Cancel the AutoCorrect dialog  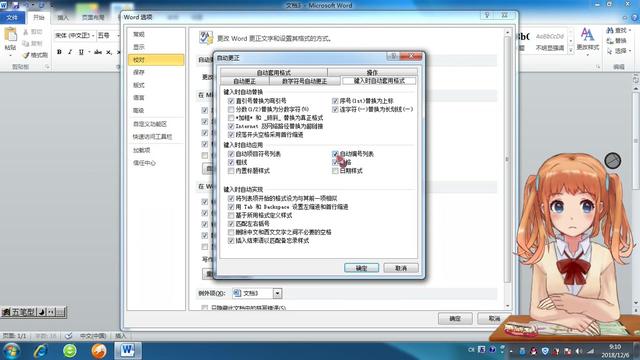[x=401, y=268]
